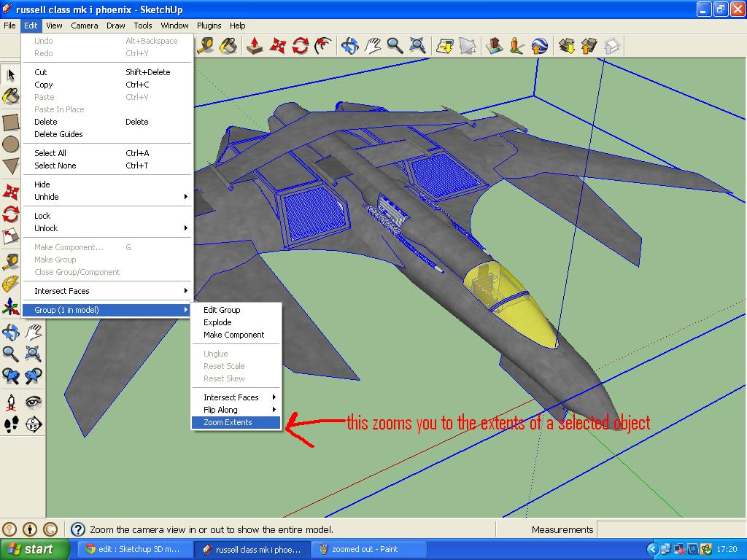
Task: Click the Share Model upload icon
Action: coord(589,46)
